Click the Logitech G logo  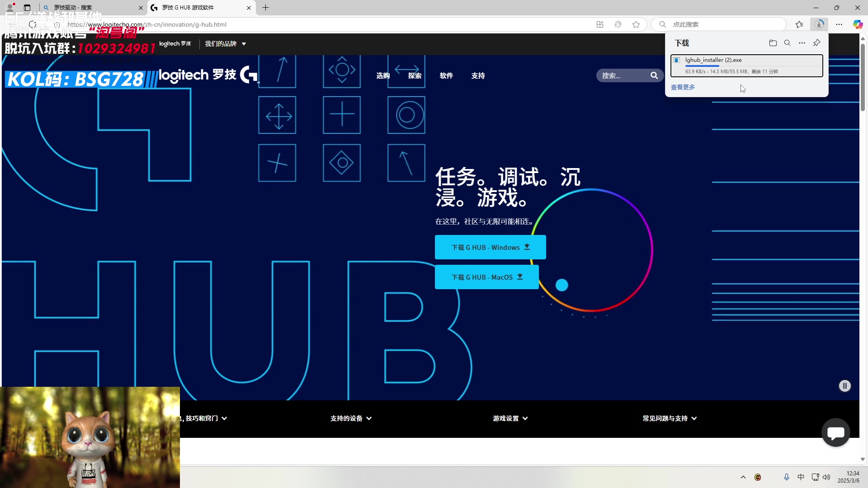(x=249, y=75)
